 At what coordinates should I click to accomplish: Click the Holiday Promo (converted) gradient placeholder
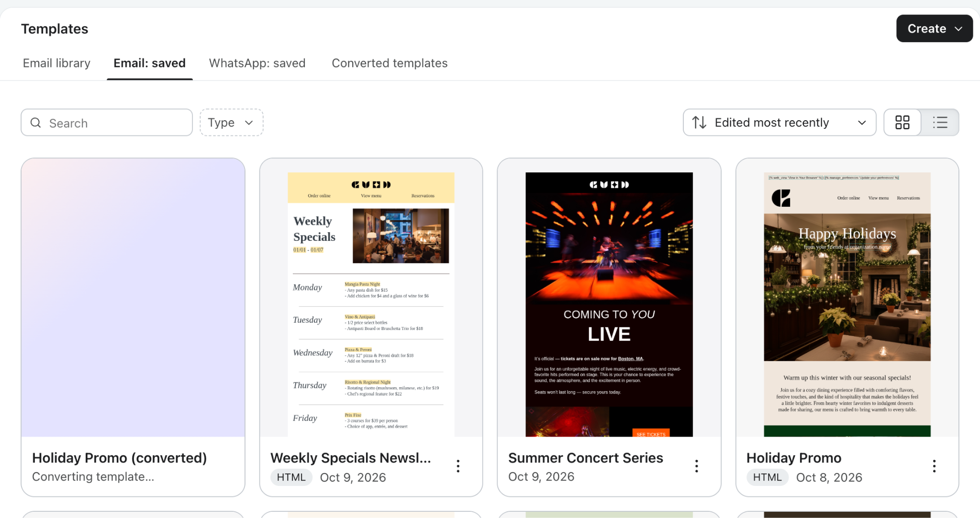pos(133,298)
